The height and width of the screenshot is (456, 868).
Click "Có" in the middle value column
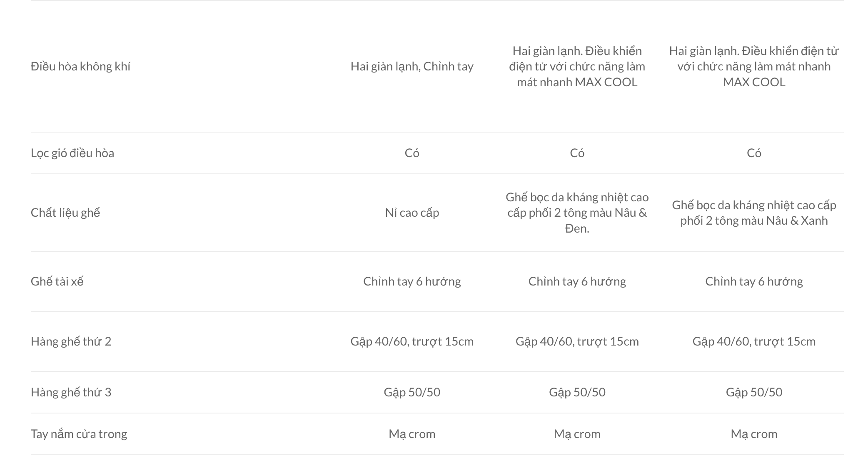[577, 153]
